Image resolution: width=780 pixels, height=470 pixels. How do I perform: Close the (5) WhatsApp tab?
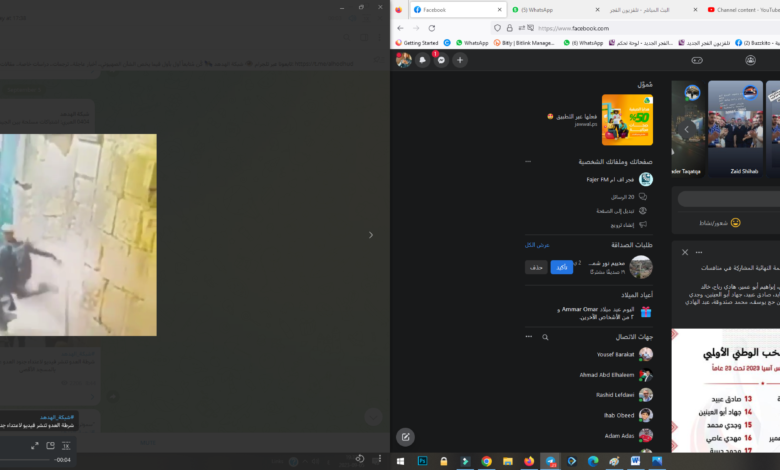point(597,10)
